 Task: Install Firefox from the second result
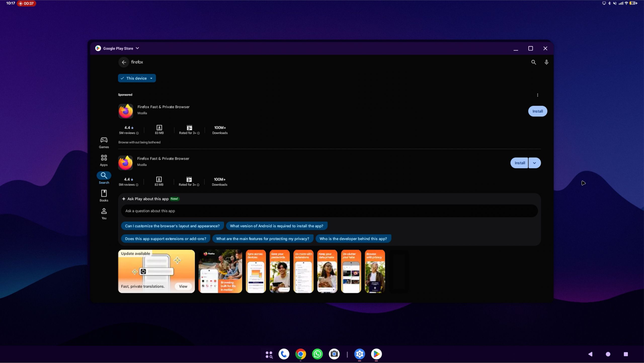click(x=519, y=163)
